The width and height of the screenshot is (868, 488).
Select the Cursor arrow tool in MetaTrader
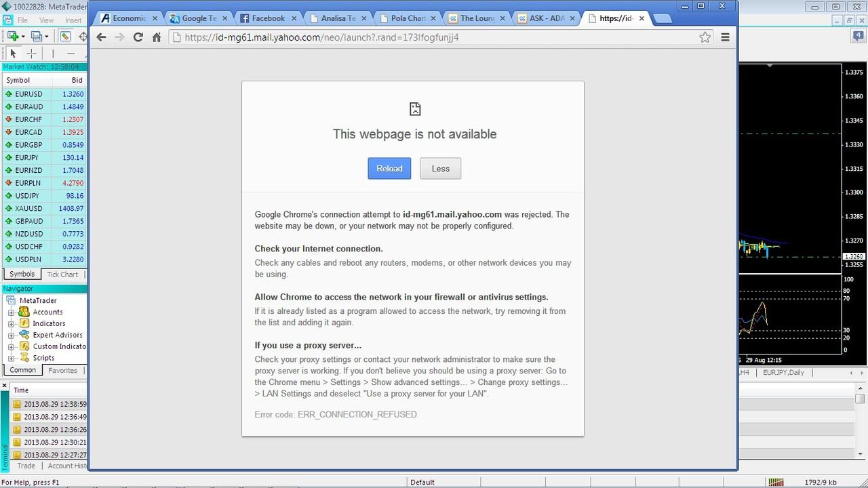[x=13, y=54]
